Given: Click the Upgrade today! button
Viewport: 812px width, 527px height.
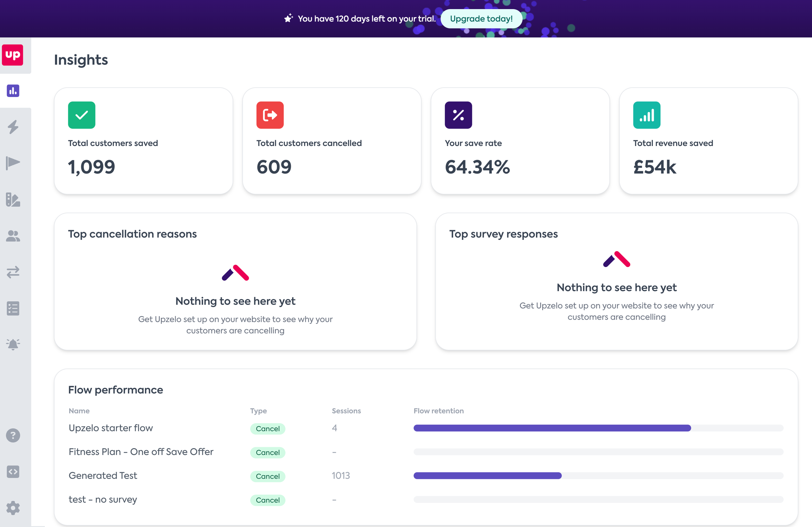Looking at the screenshot, I should (x=481, y=19).
